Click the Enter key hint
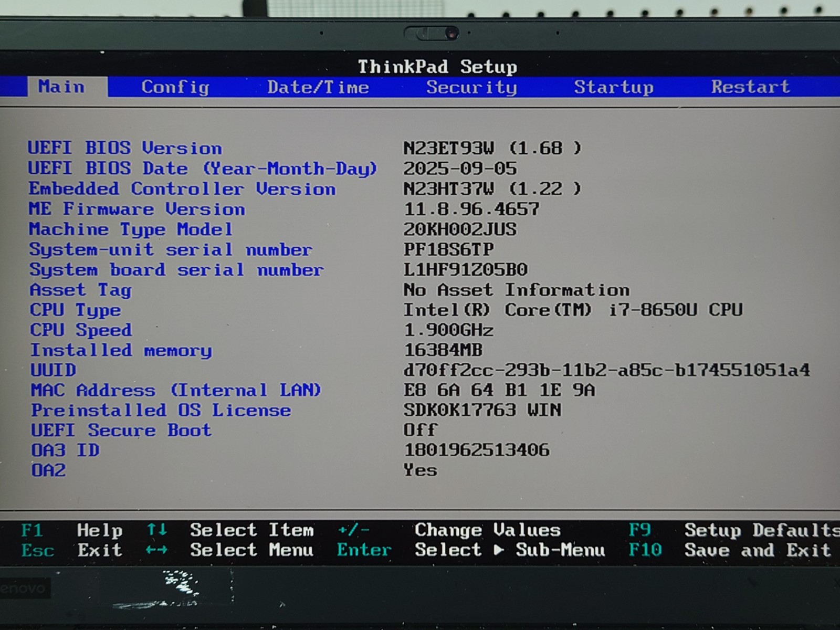 [x=364, y=550]
